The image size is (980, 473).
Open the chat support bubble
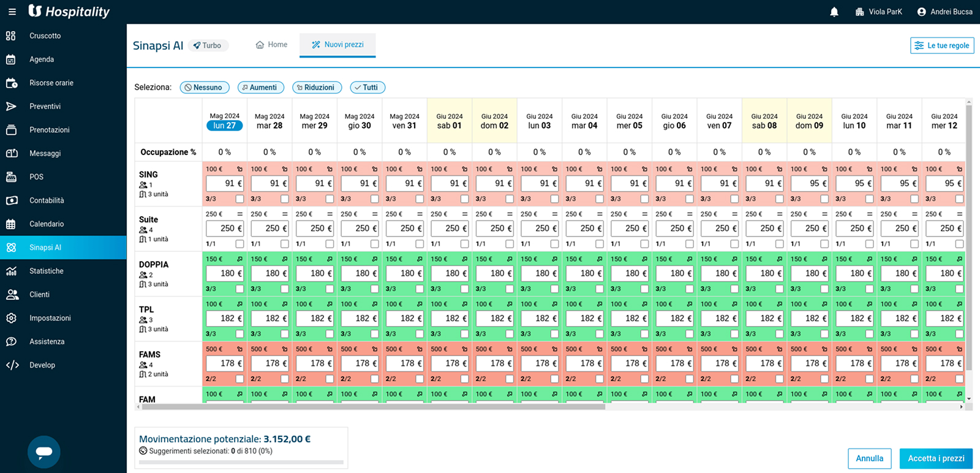pos(44,452)
